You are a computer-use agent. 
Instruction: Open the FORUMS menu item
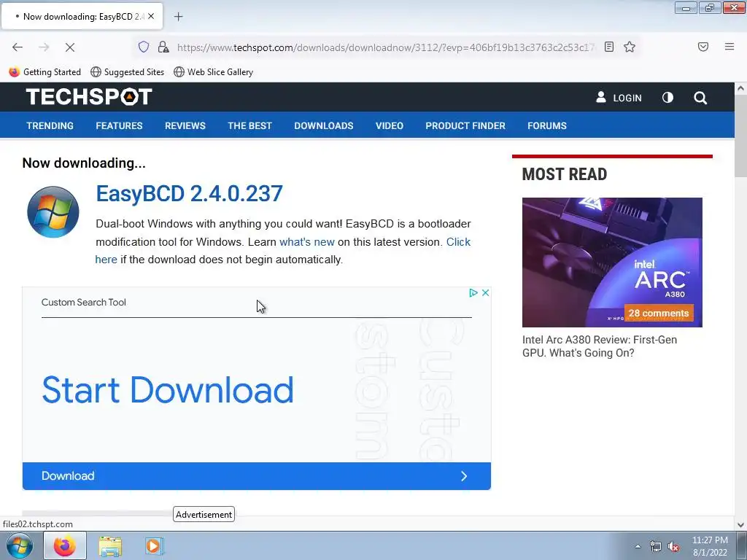(547, 125)
